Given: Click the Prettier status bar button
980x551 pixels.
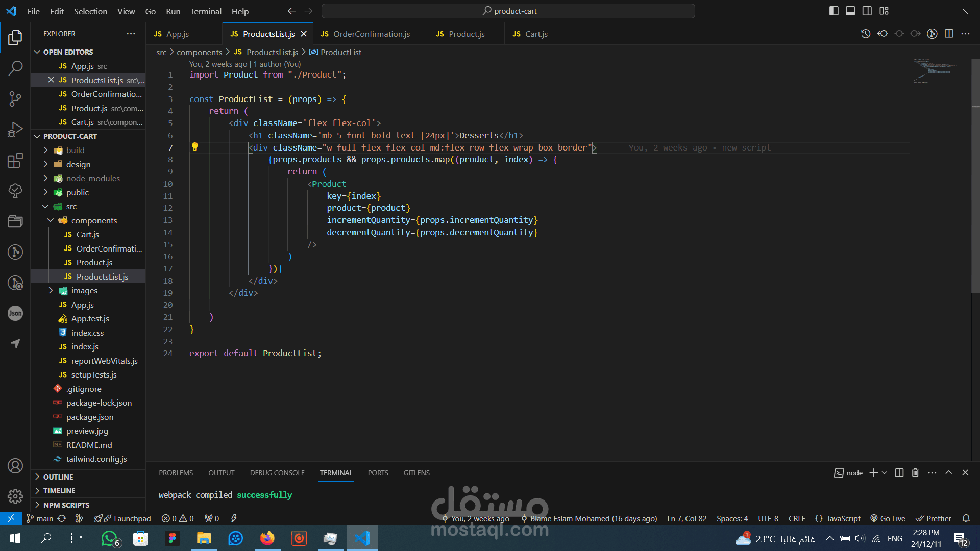Looking at the screenshot, I should click(x=934, y=518).
